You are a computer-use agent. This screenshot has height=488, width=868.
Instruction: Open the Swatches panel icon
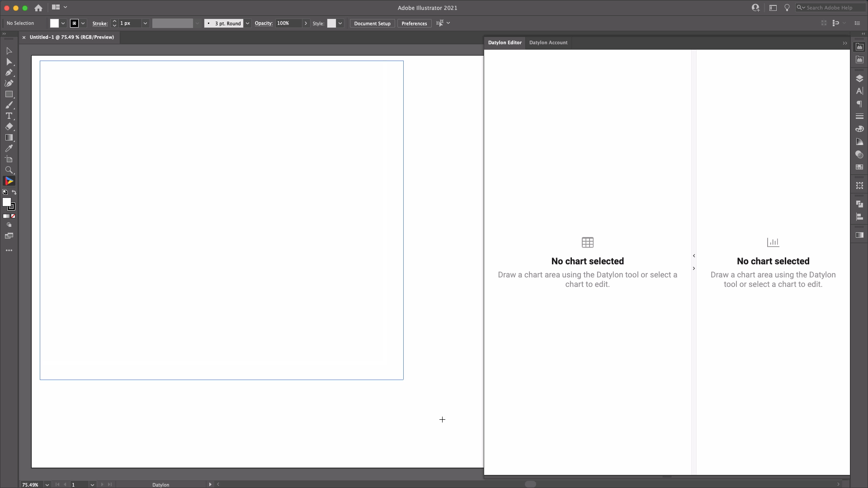coord(860,167)
